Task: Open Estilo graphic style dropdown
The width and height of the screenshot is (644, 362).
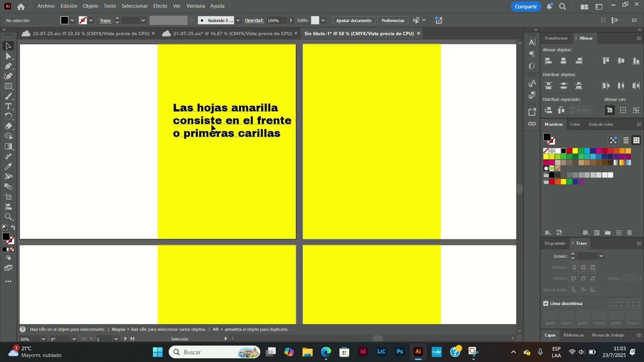Action: [x=323, y=21]
